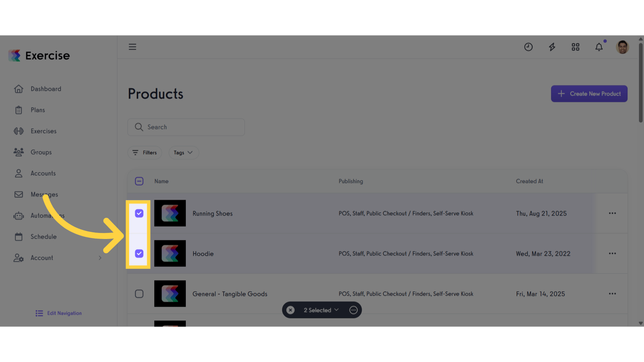Open Messages from the sidebar

point(18,194)
